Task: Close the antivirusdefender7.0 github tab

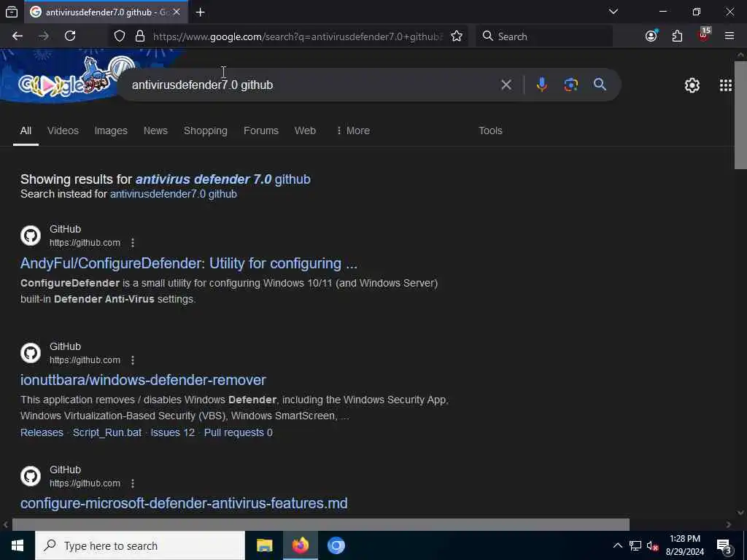Action: (177, 12)
